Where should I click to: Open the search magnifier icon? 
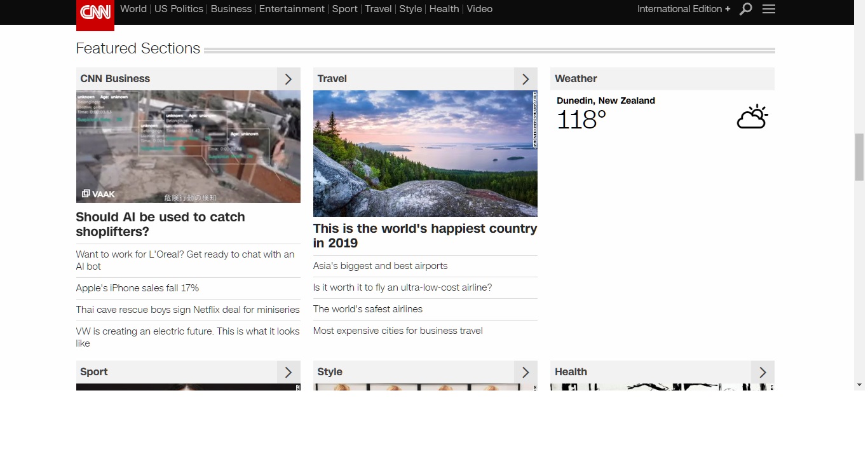coord(746,9)
